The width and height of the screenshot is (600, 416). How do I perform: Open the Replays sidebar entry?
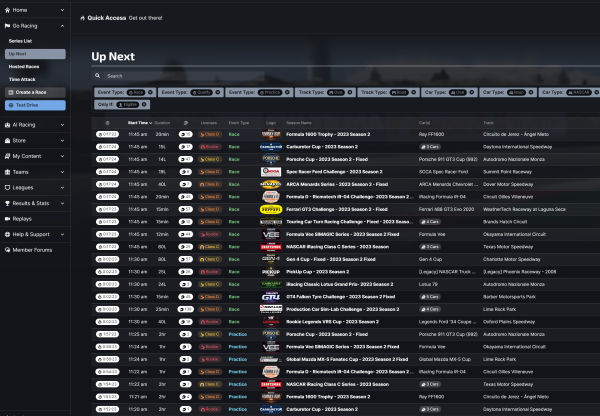pos(22,219)
